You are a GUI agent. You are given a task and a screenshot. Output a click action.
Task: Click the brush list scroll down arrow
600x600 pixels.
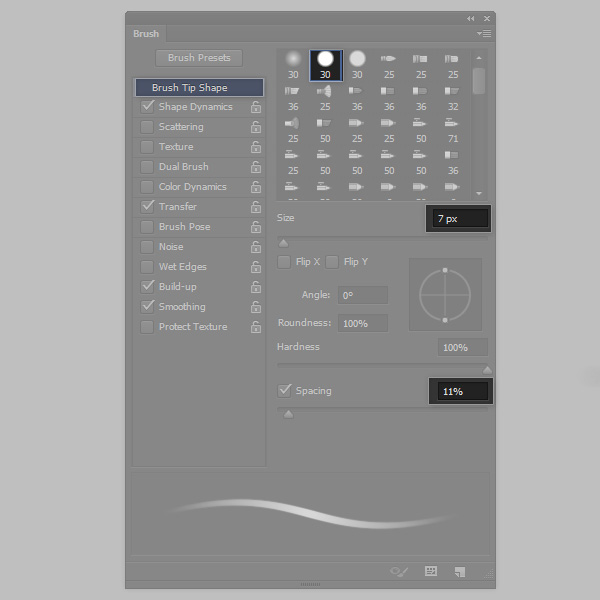point(479,194)
